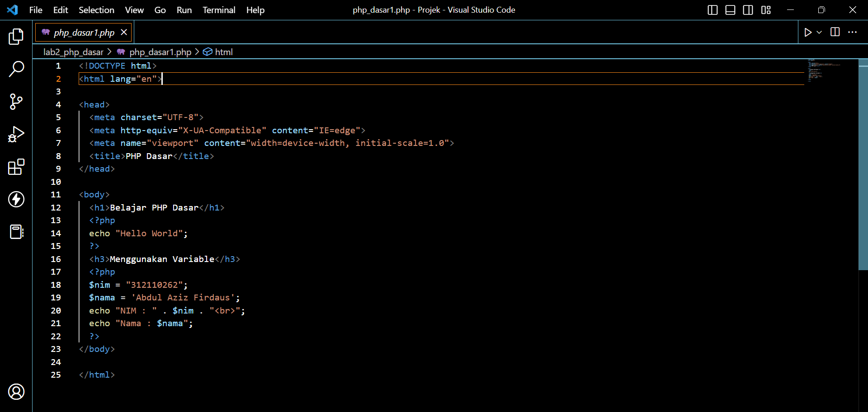Screen dimensions: 868x412
Task: Expand the run options dropdown arrow
Action: pos(819,32)
